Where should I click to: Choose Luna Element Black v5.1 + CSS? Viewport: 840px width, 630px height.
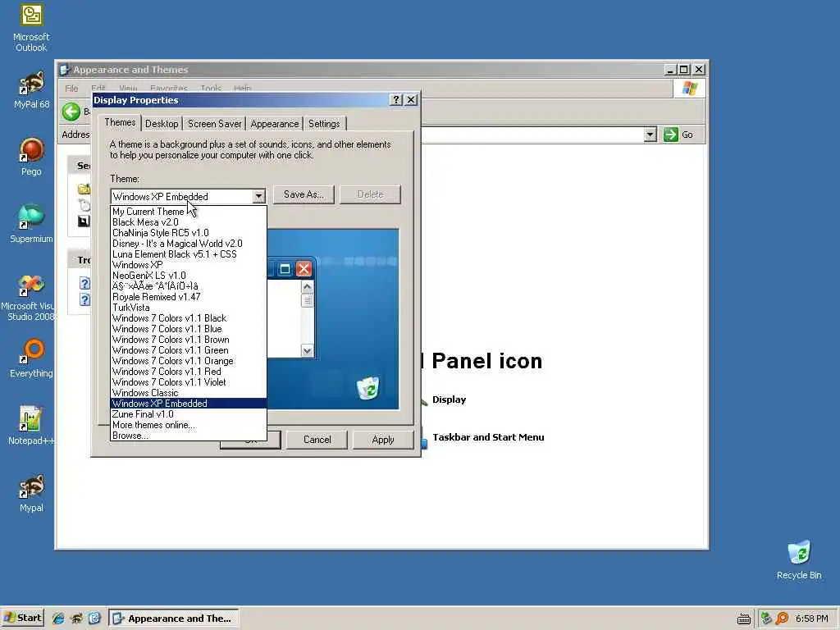coord(189,254)
